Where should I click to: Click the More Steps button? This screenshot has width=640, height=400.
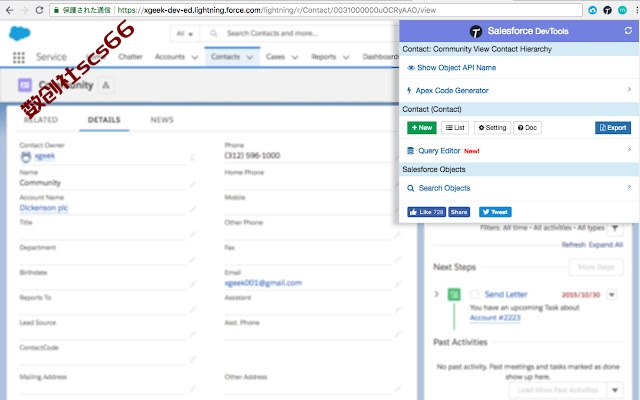tap(596, 267)
